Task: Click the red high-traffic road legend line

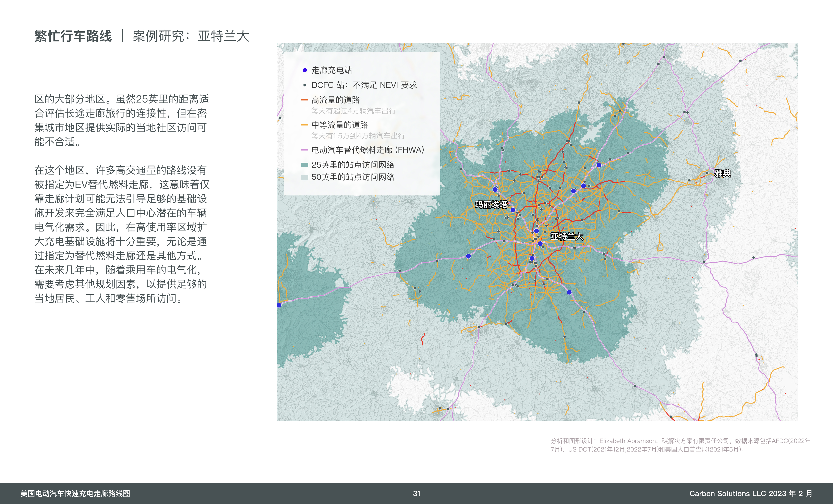Action: click(x=305, y=100)
